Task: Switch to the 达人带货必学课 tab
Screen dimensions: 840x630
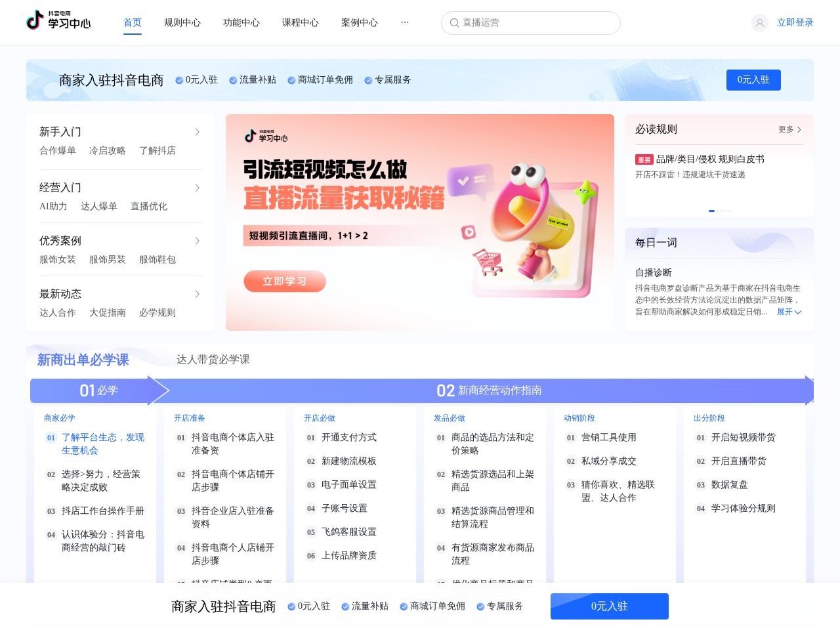Action: [x=213, y=360]
